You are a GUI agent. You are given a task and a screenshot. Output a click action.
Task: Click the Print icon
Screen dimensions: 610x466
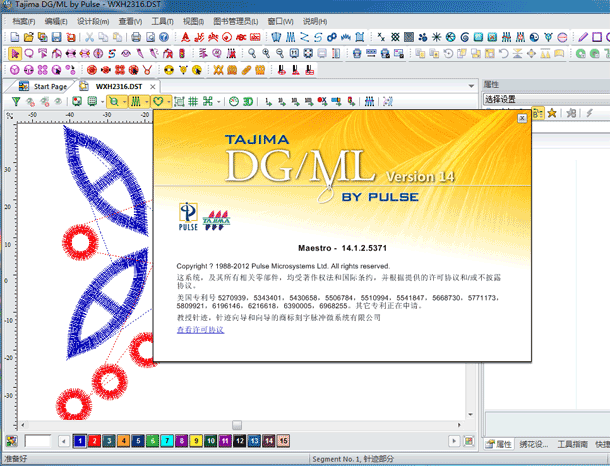pyautogui.click(x=136, y=37)
